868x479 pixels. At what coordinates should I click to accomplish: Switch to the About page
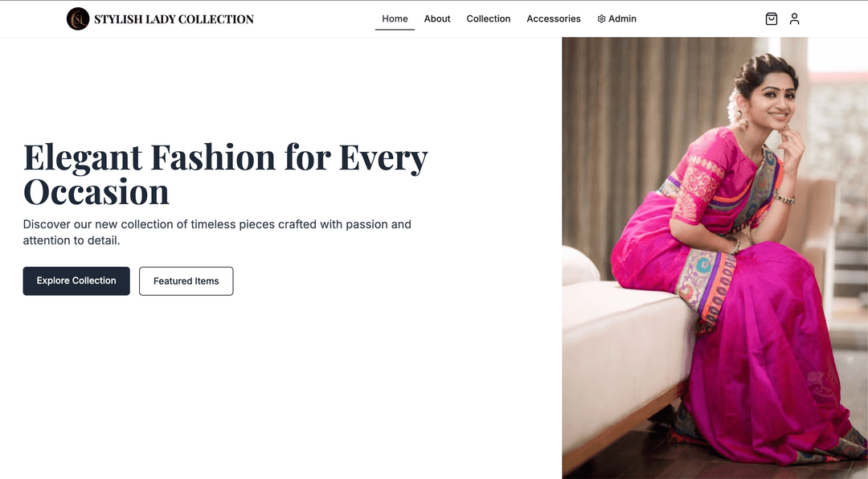click(436, 18)
